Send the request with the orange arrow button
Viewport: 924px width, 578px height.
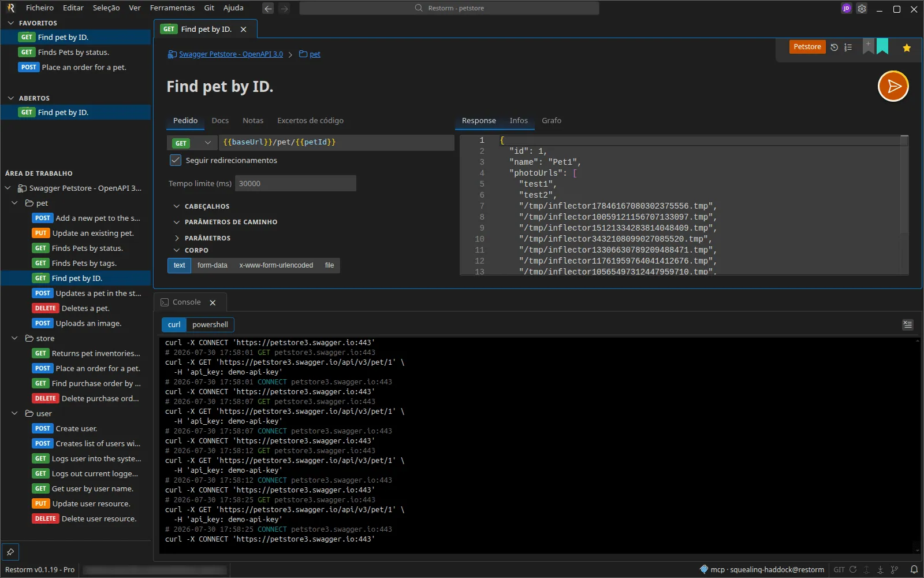tap(893, 86)
